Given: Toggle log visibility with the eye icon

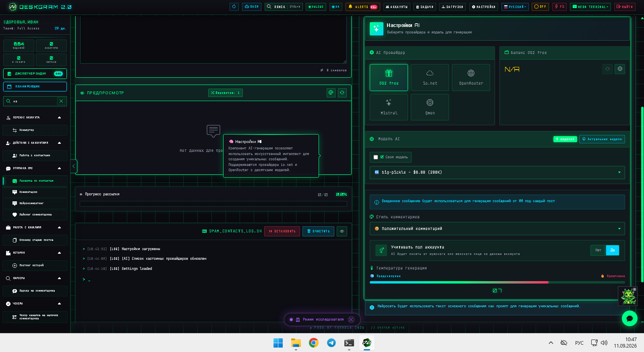Looking at the screenshot, I should (x=342, y=231).
